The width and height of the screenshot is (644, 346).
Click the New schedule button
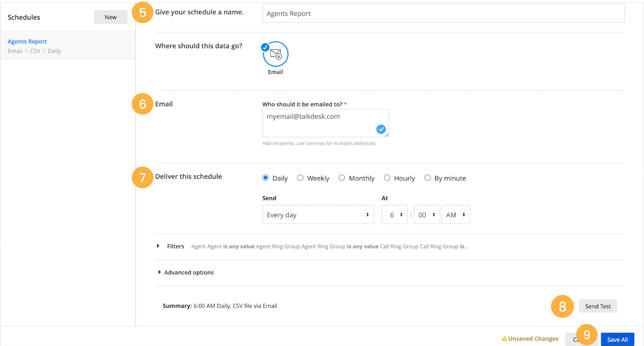coord(111,17)
